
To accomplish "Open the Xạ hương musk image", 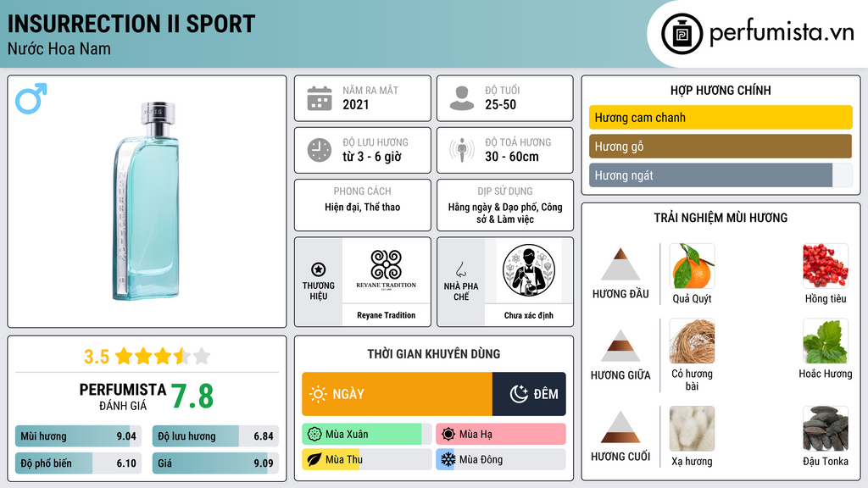I will coord(692,429).
